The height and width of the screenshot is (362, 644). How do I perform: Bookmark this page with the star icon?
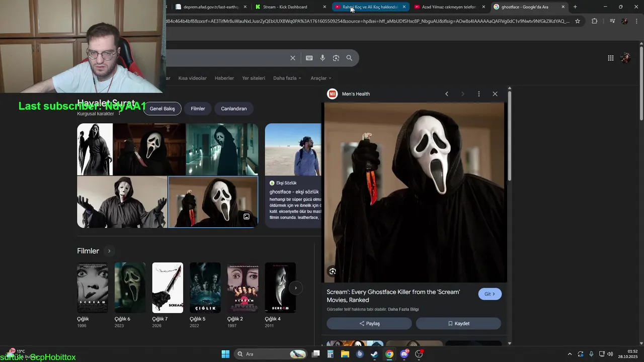[578, 21]
